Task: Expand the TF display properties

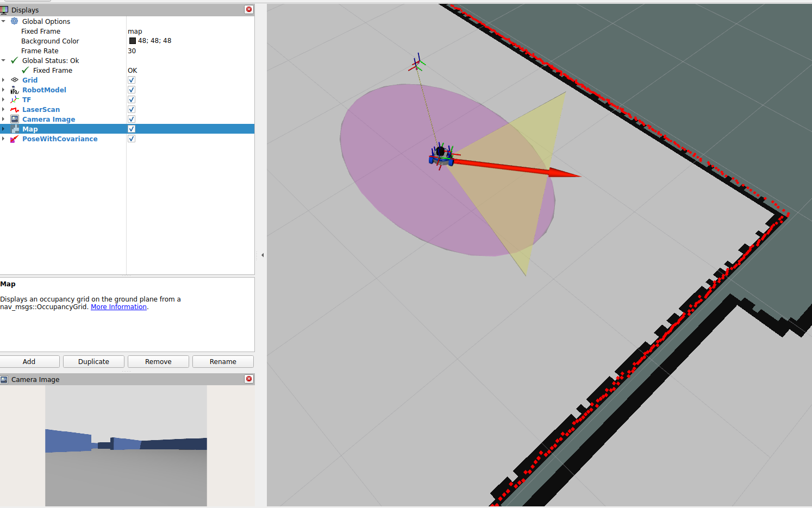Action: 3,99
